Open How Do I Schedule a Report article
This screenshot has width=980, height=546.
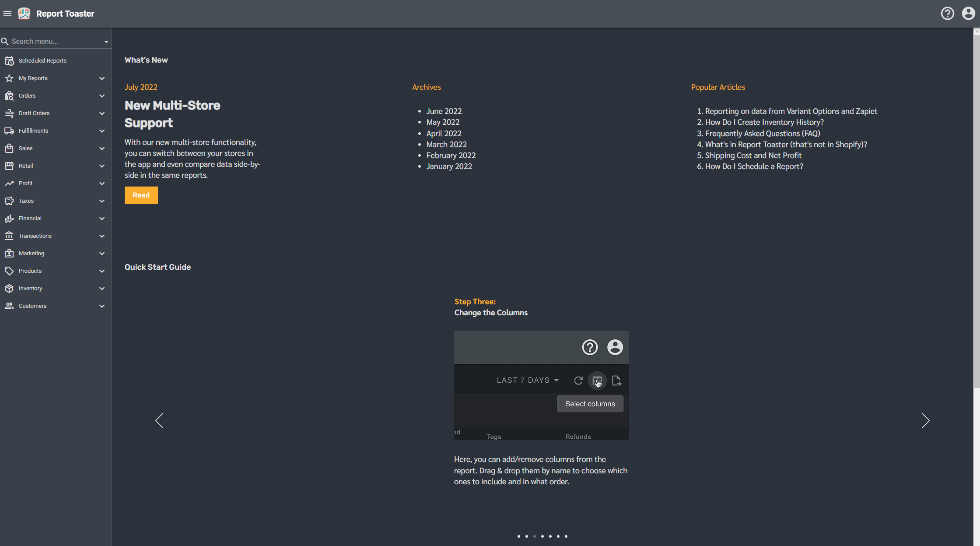[x=754, y=166]
